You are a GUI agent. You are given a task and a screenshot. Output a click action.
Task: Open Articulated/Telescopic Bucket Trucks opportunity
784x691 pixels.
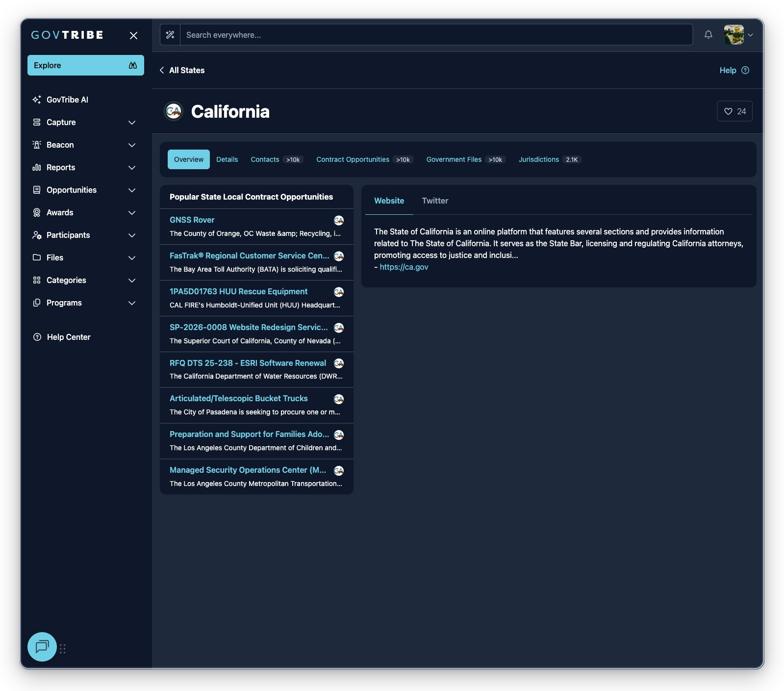pyautogui.click(x=239, y=398)
